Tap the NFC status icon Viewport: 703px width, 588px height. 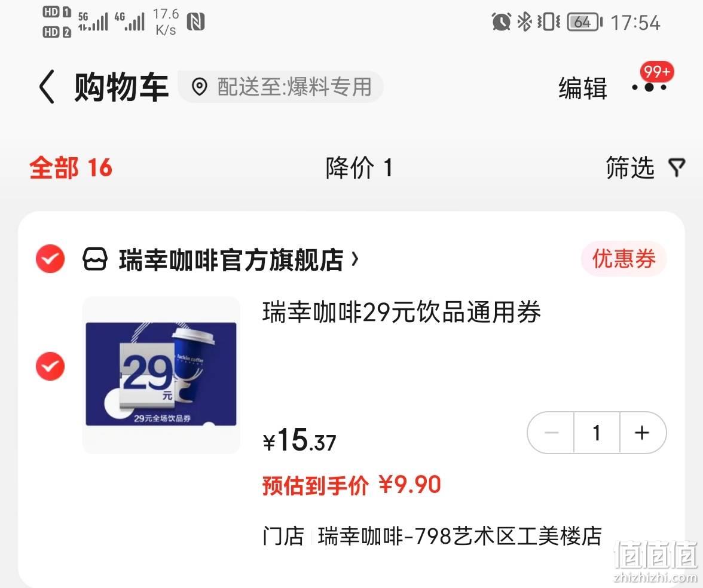click(196, 22)
